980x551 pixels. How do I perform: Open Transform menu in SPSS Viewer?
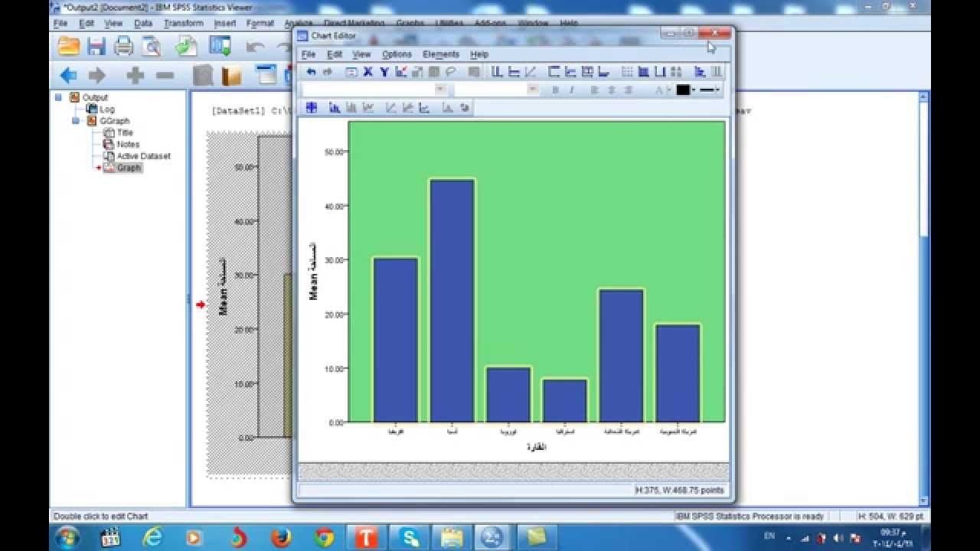click(184, 24)
